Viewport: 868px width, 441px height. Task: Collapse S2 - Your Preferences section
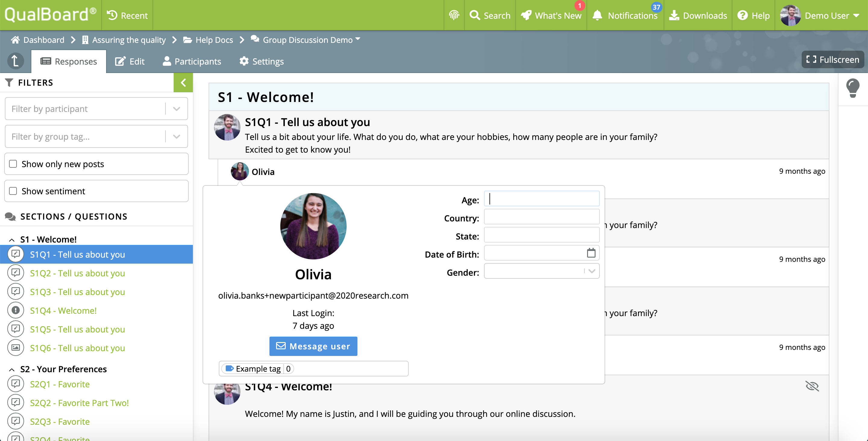[12, 370]
